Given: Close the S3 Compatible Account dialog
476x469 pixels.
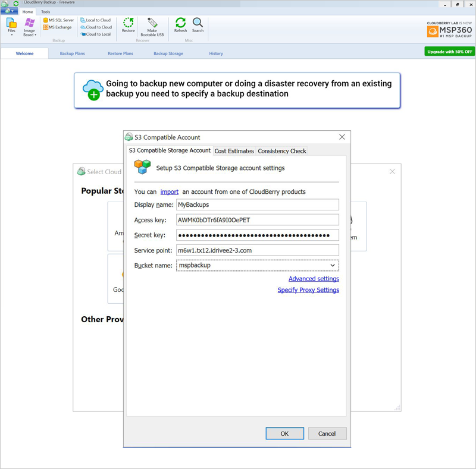Looking at the screenshot, I should point(342,137).
